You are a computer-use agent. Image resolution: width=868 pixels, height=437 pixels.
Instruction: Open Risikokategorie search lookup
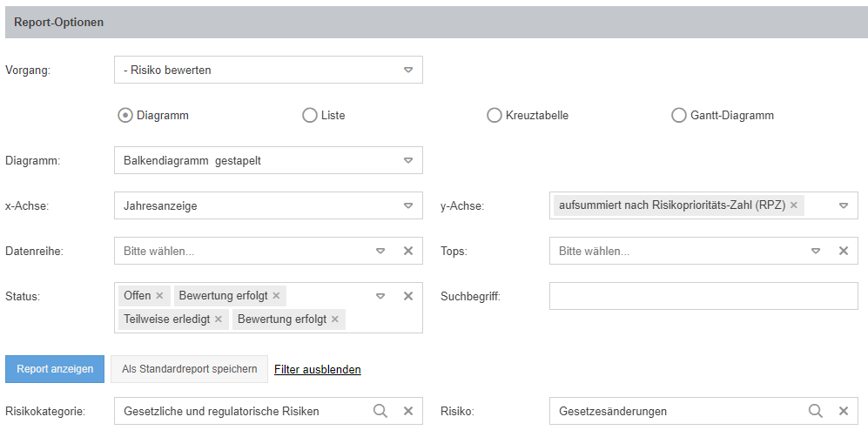coord(380,411)
